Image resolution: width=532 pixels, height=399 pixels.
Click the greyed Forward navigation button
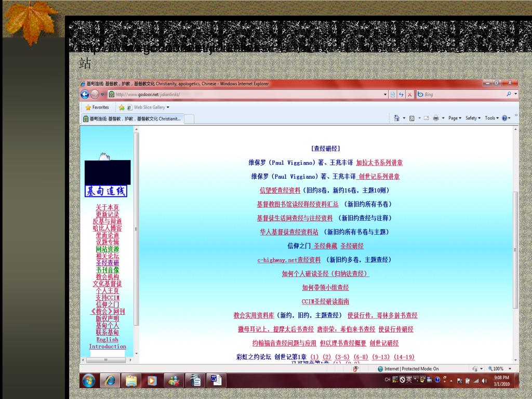tap(95, 95)
